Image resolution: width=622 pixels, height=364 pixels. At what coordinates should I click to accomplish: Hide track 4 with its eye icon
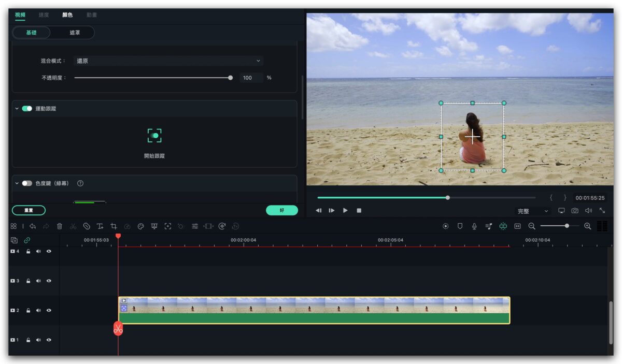tap(49, 251)
